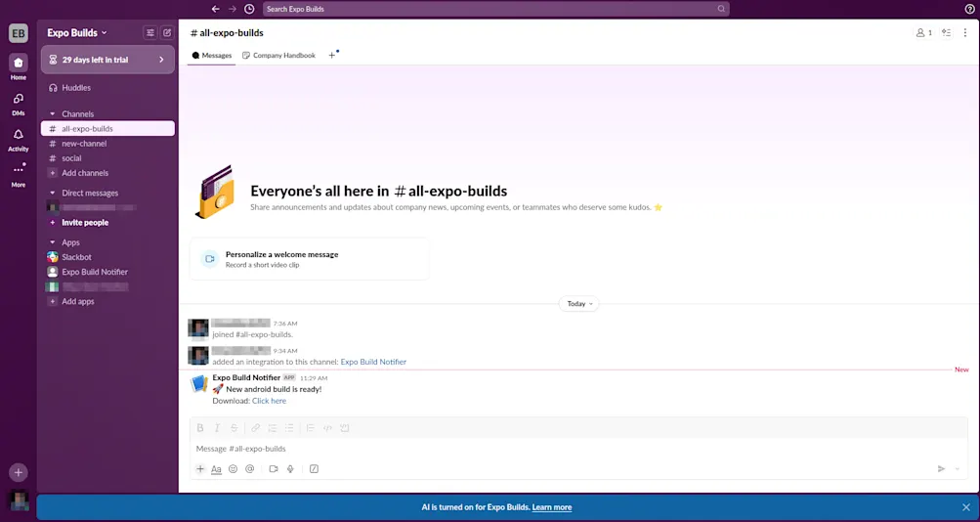This screenshot has width=980, height=522.
Task: Open Expo Builds workspace dropdown
Action: (x=77, y=32)
